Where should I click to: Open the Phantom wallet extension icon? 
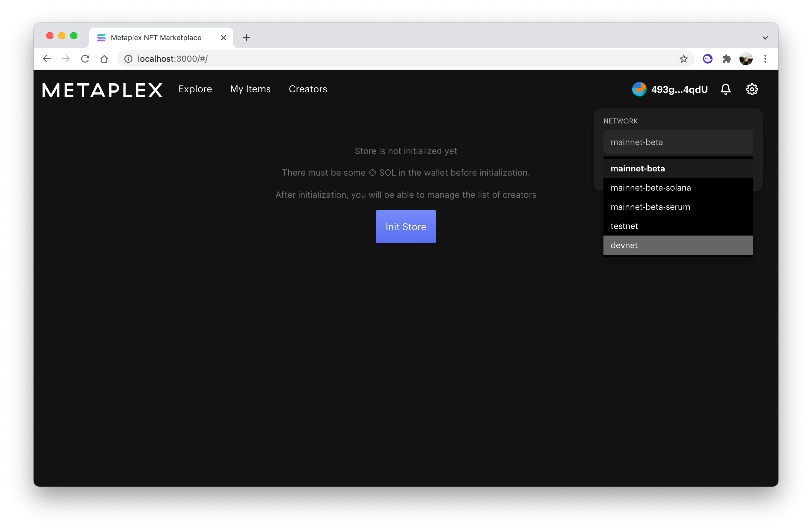click(708, 59)
